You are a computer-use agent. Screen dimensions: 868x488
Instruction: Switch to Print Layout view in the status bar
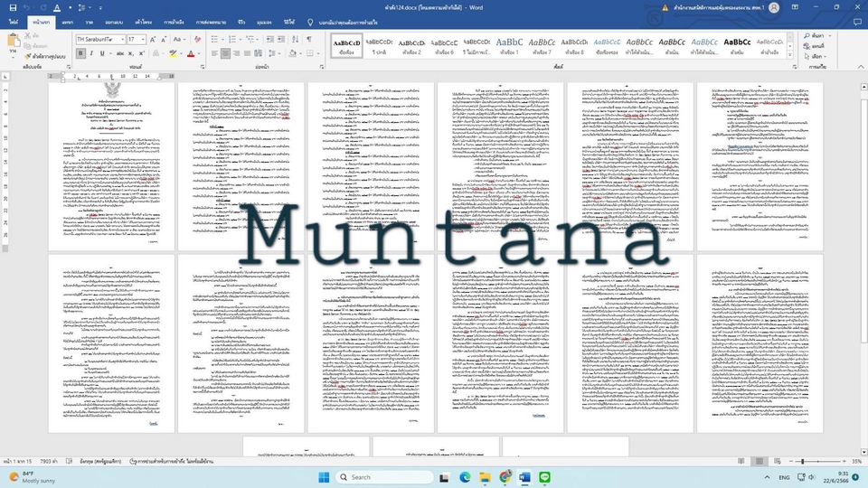pyautogui.click(x=759, y=461)
